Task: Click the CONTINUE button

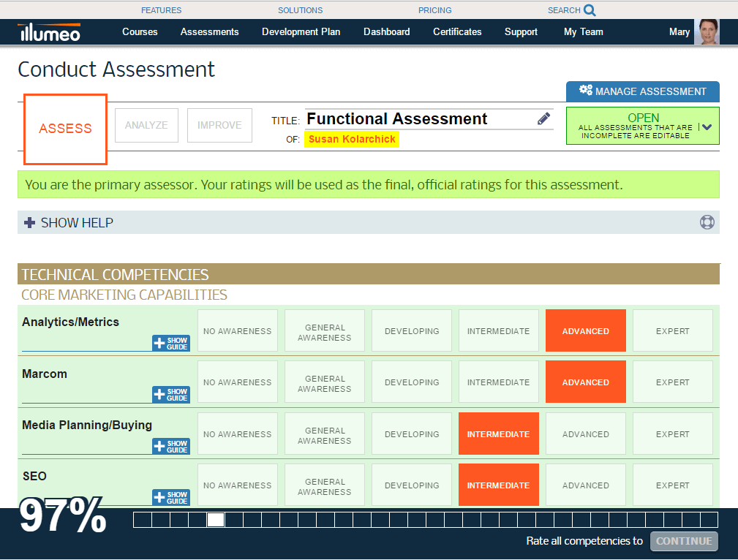Action: coord(684,541)
